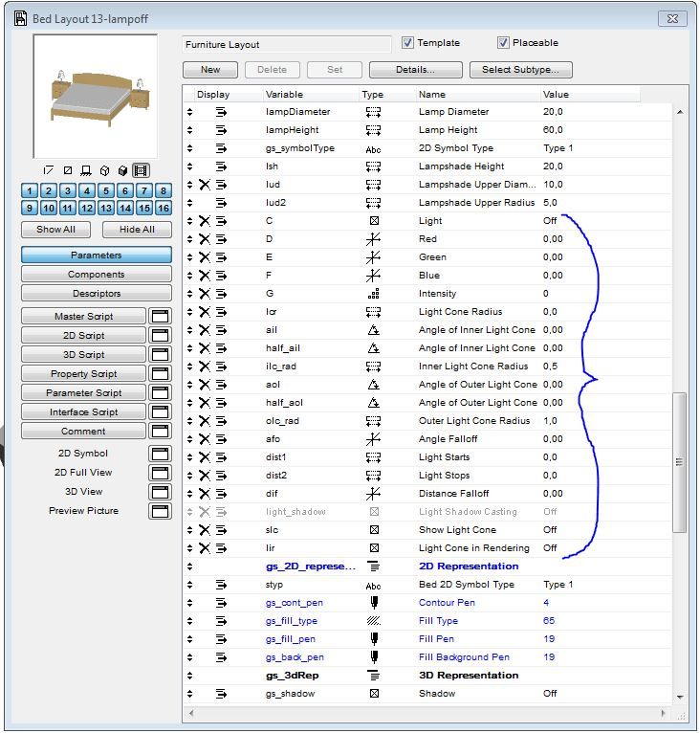Viewport: 700px width, 733px height.
Task: Toggle the Placeable checkbox
Action: tap(503, 42)
